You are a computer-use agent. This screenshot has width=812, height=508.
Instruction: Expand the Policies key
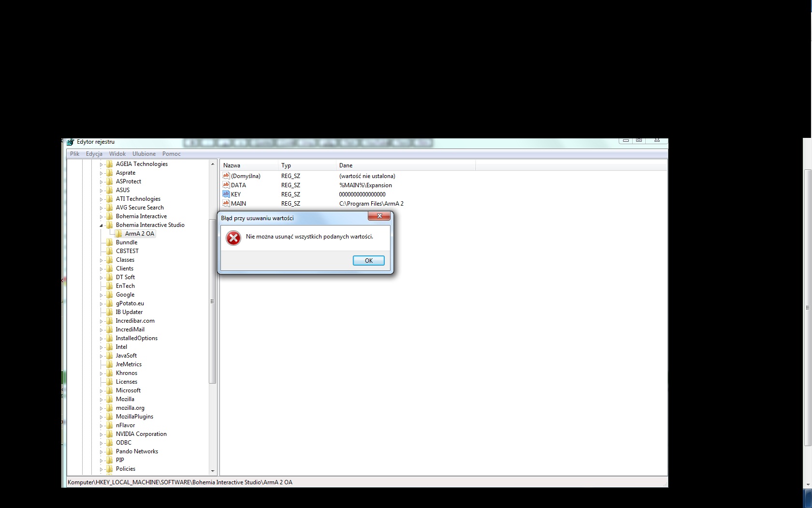pyautogui.click(x=101, y=469)
